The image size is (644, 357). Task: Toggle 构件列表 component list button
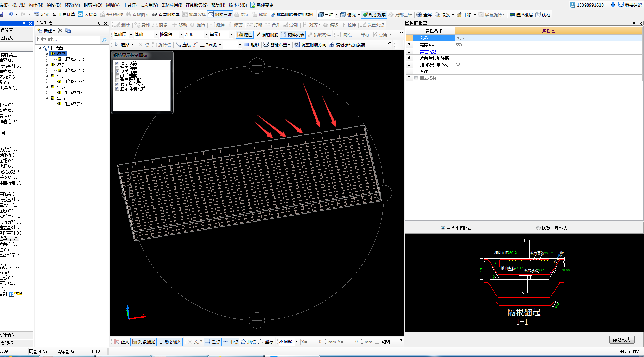(293, 34)
